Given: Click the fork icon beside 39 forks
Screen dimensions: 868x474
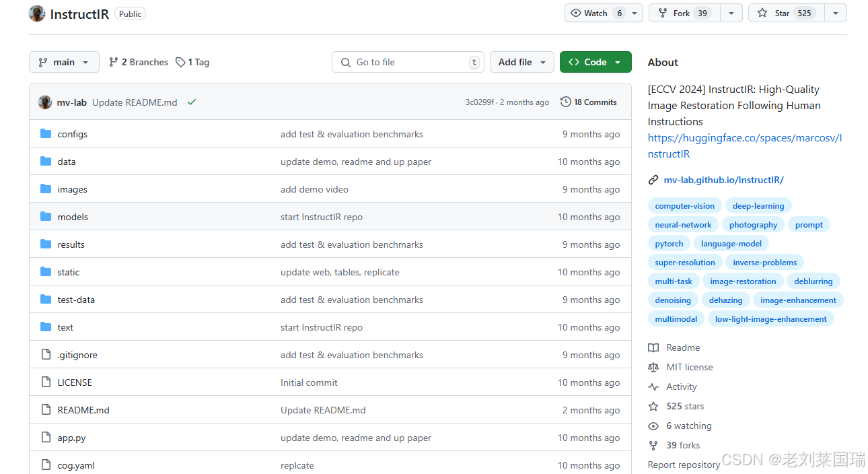Looking at the screenshot, I should pyautogui.click(x=653, y=446).
